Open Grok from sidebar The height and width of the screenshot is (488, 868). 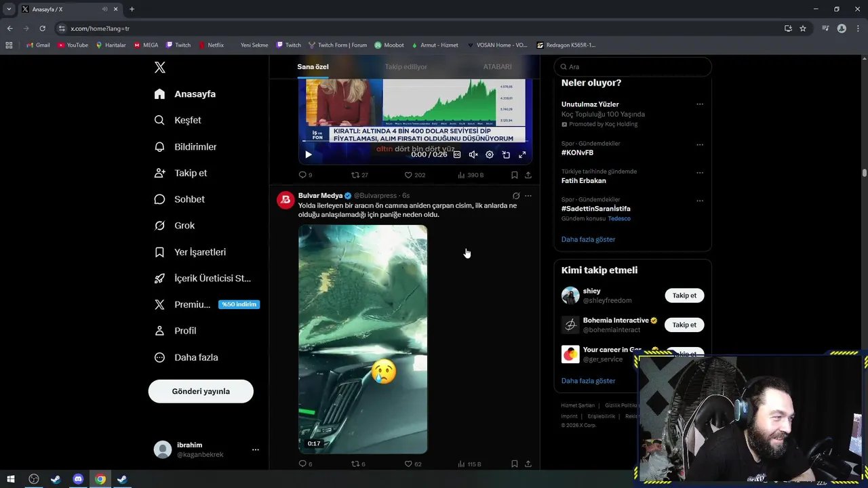click(174, 226)
